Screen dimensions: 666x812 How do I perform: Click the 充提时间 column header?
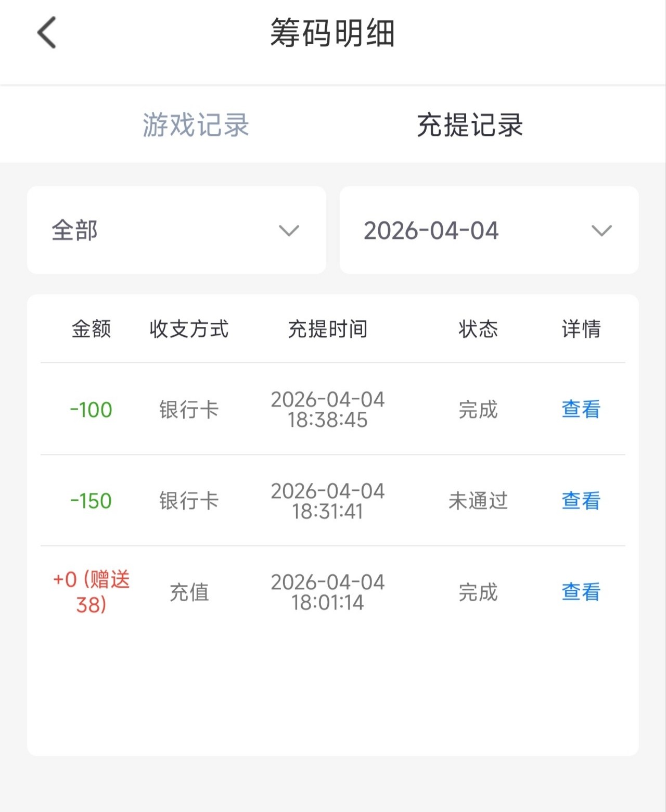pyautogui.click(x=328, y=329)
